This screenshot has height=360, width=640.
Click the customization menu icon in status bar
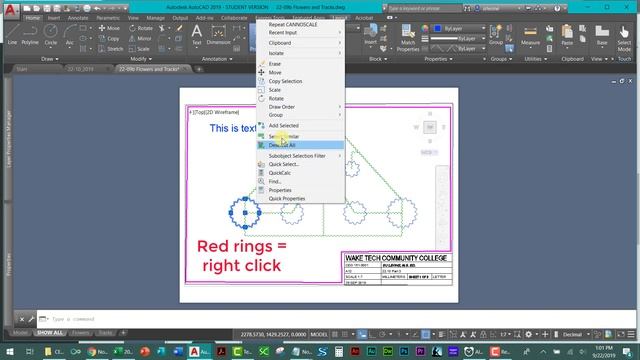[631, 334]
